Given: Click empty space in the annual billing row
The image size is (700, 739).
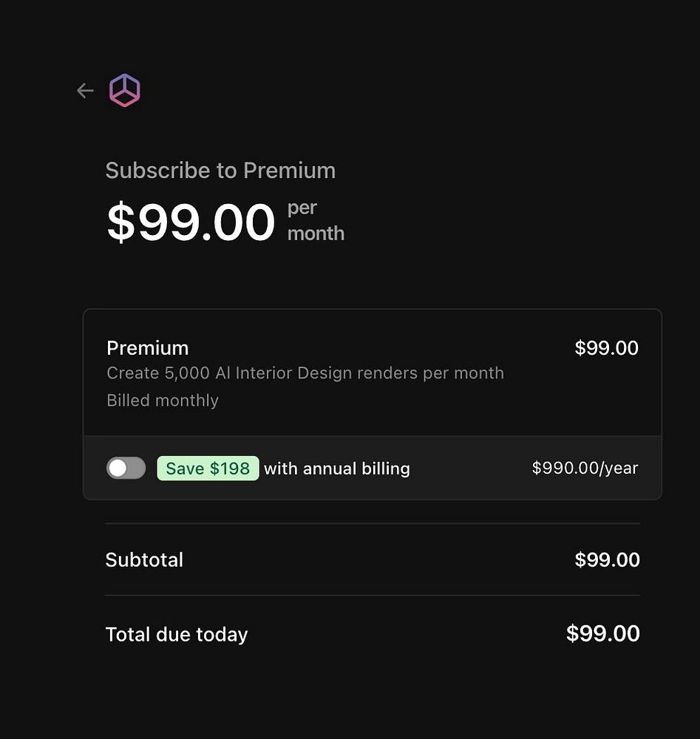Looking at the screenshot, I should point(469,469).
